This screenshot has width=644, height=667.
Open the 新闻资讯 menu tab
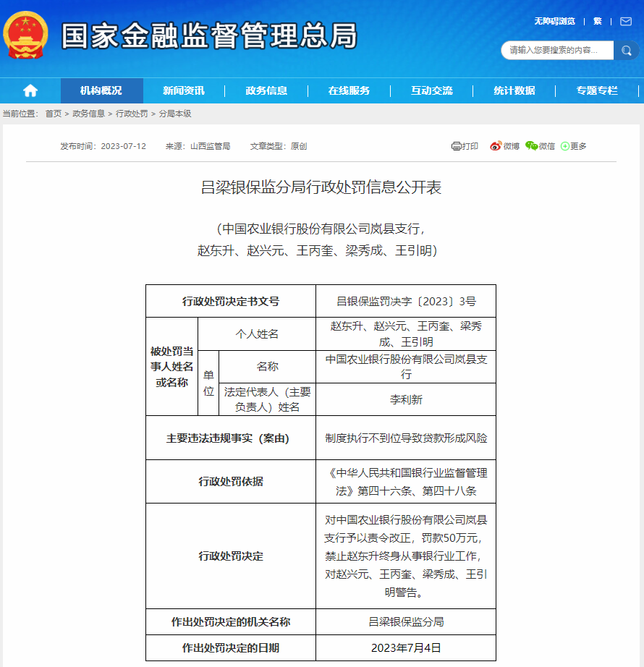[184, 90]
